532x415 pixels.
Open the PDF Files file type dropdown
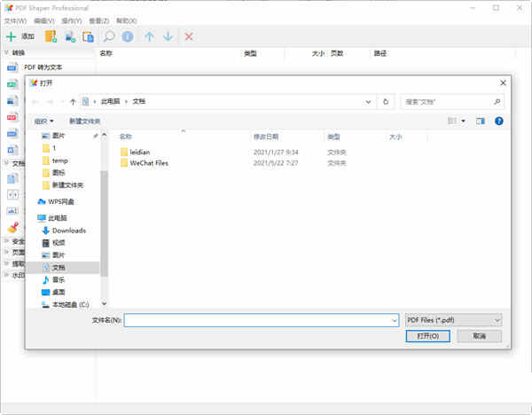(x=452, y=319)
